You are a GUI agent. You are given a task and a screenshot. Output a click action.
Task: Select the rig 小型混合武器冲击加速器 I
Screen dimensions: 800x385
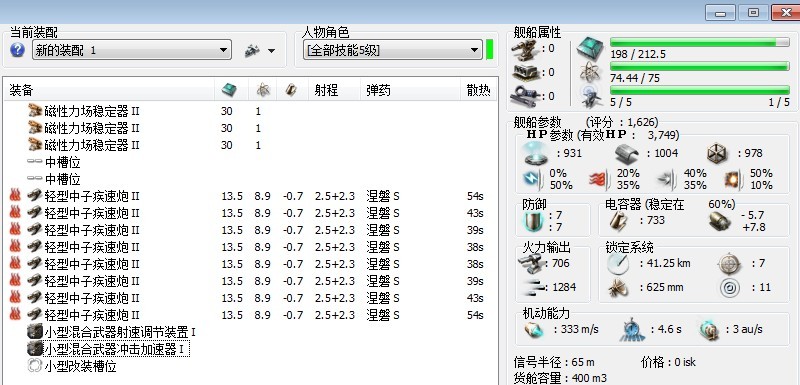coord(108,349)
